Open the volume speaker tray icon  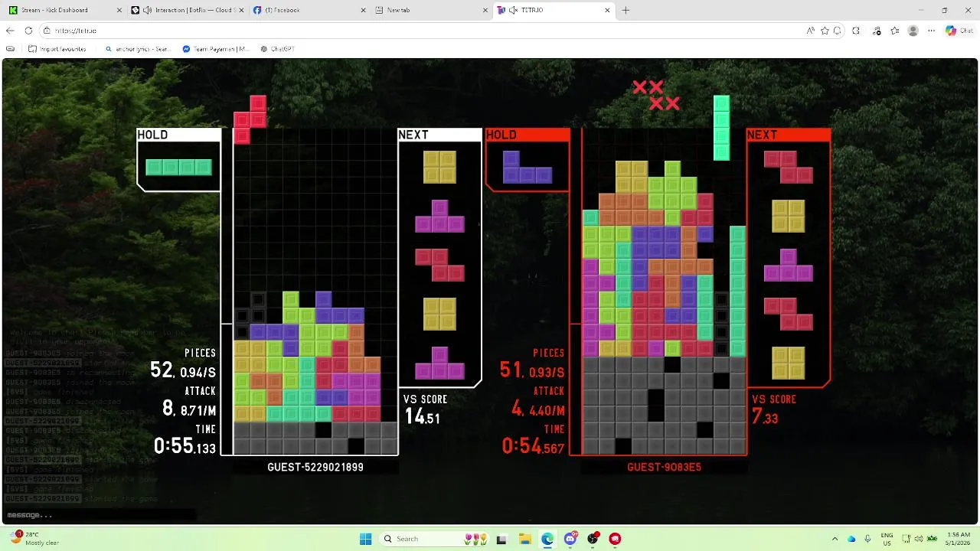coord(919,539)
